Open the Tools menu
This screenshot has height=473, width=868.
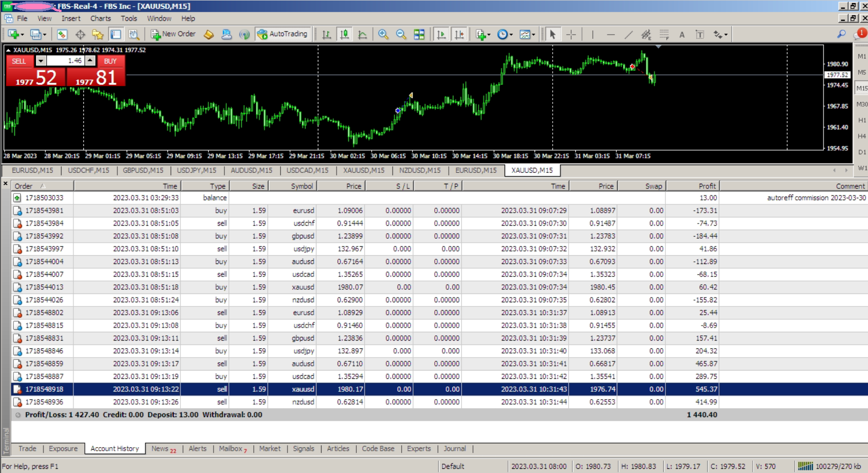pos(129,18)
